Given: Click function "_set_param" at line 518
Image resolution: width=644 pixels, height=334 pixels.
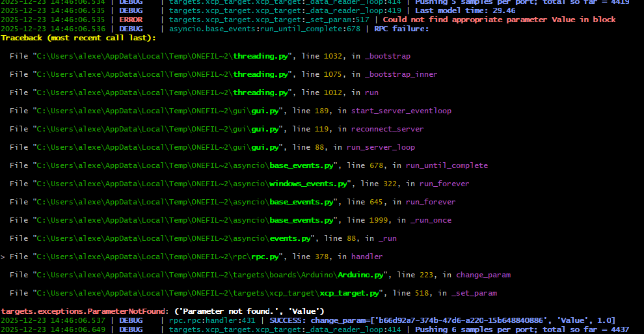Looking at the screenshot, I should [x=474, y=293].
